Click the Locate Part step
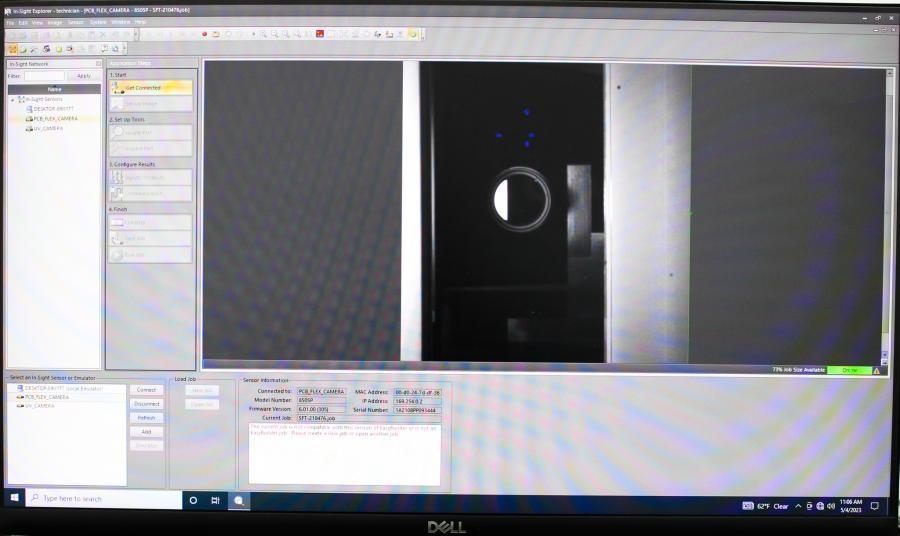Screen dimensions: 900x536 click(x=151, y=133)
